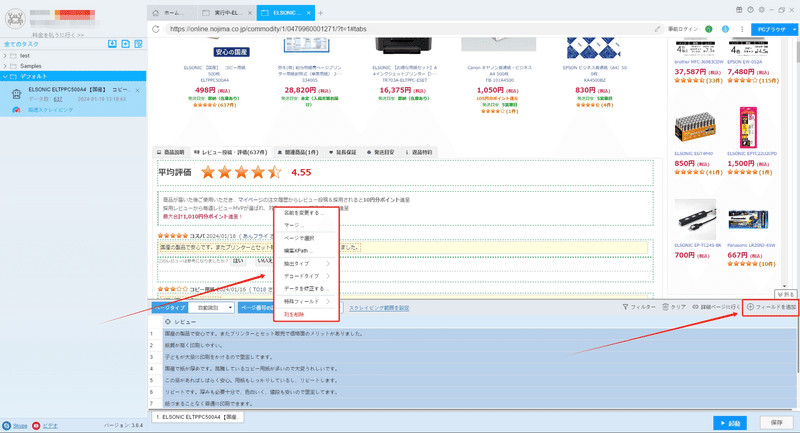This screenshot has width=800, height=433.
Task: Open the PCブラウザ dropdown arrow
Action: [794, 30]
